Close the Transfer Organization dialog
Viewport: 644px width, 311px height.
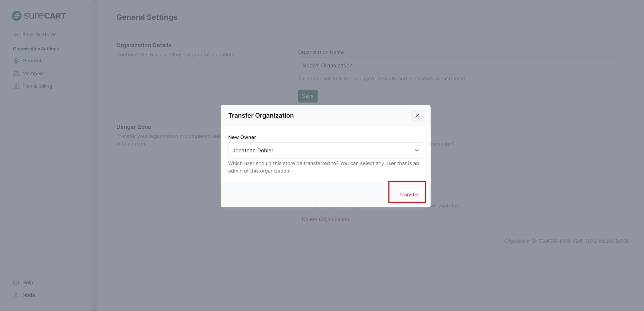click(417, 116)
